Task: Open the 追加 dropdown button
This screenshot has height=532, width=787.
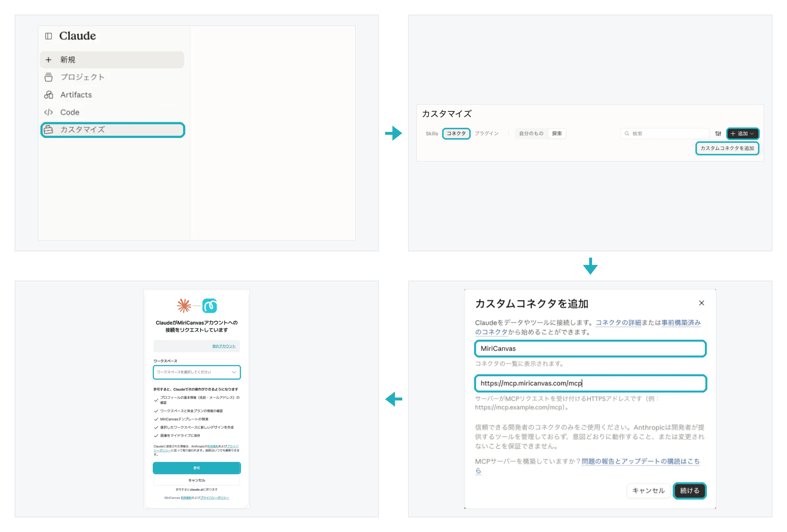Action: [743, 134]
